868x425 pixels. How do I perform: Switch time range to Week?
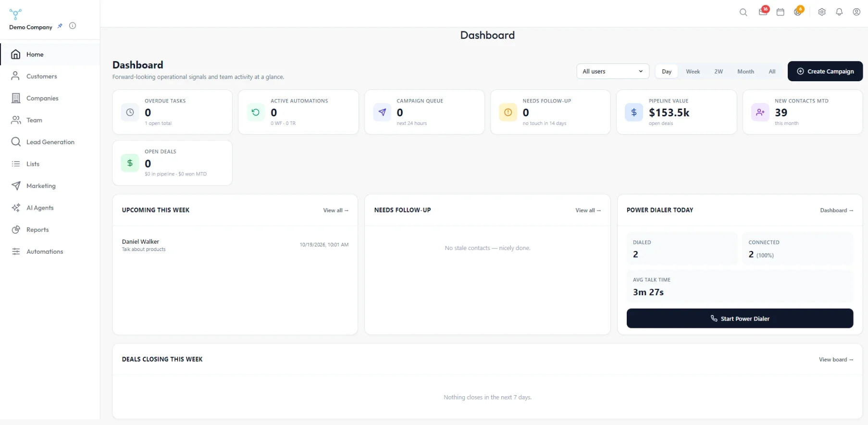[x=693, y=72]
